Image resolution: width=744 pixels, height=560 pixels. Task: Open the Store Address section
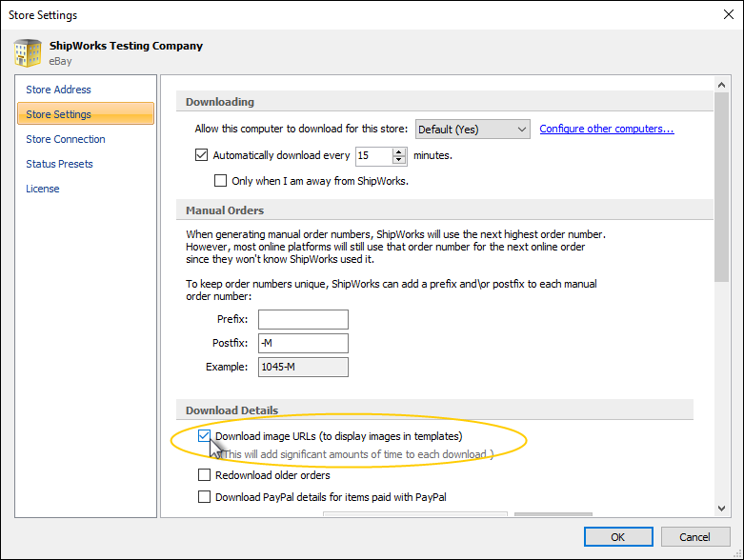click(58, 90)
